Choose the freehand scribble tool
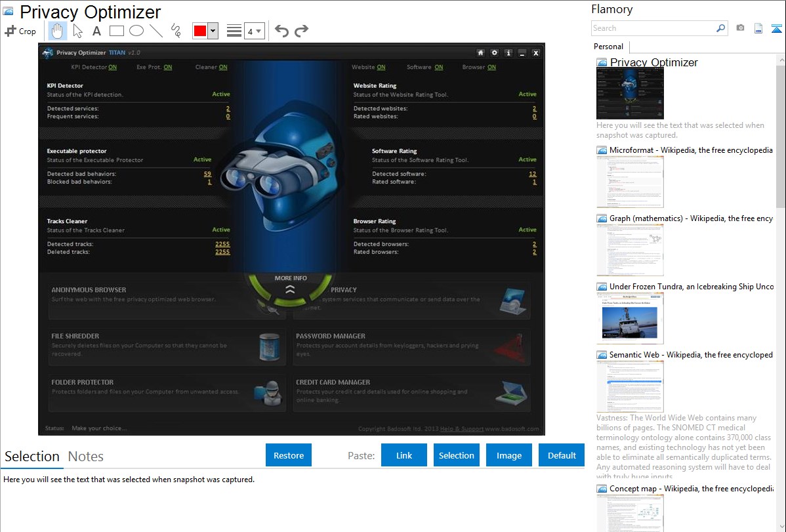 tap(176, 31)
